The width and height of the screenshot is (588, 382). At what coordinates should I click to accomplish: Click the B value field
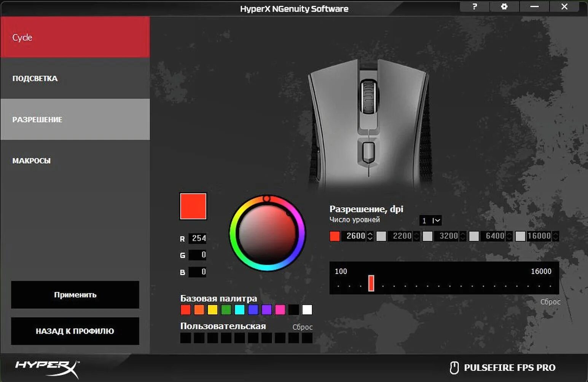click(x=198, y=272)
